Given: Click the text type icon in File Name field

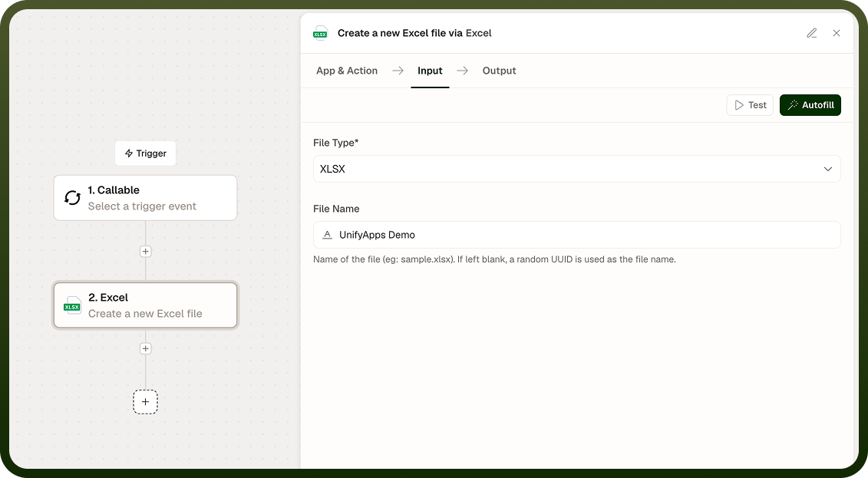Looking at the screenshot, I should [x=327, y=235].
